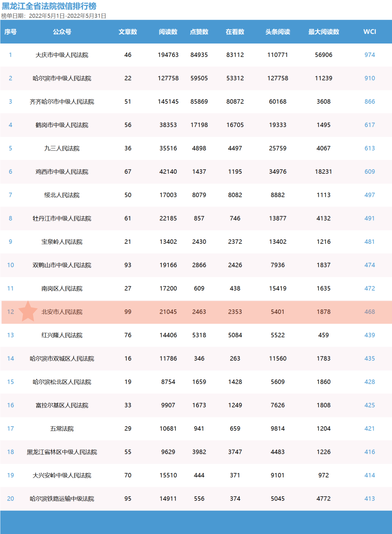Click WCI score 974
This screenshot has height=534, width=392.
tap(369, 55)
